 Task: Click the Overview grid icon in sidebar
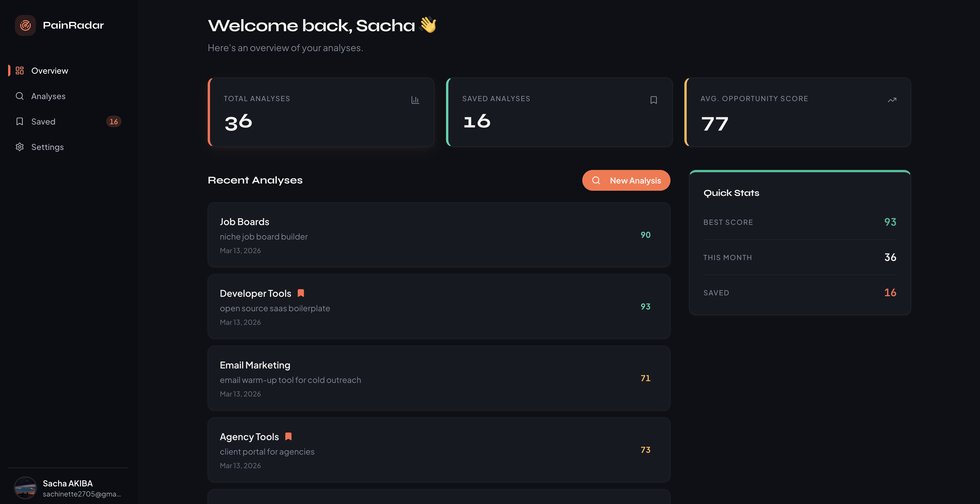[19, 71]
